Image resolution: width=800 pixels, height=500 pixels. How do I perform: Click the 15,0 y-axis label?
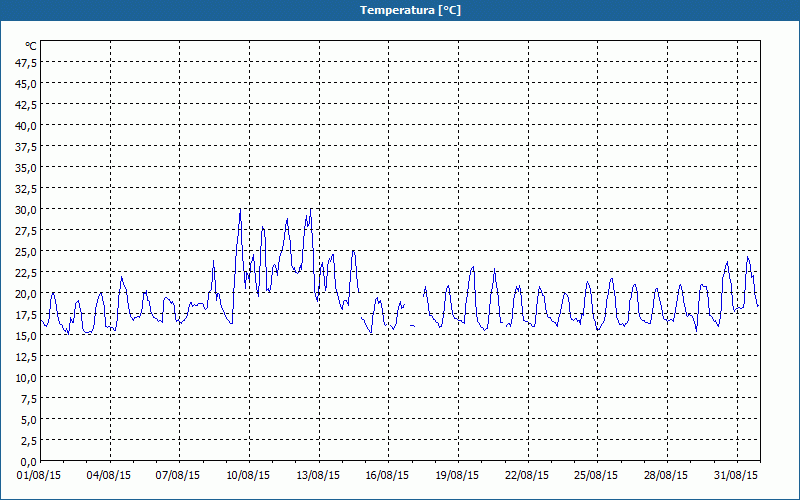pyautogui.click(x=27, y=336)
